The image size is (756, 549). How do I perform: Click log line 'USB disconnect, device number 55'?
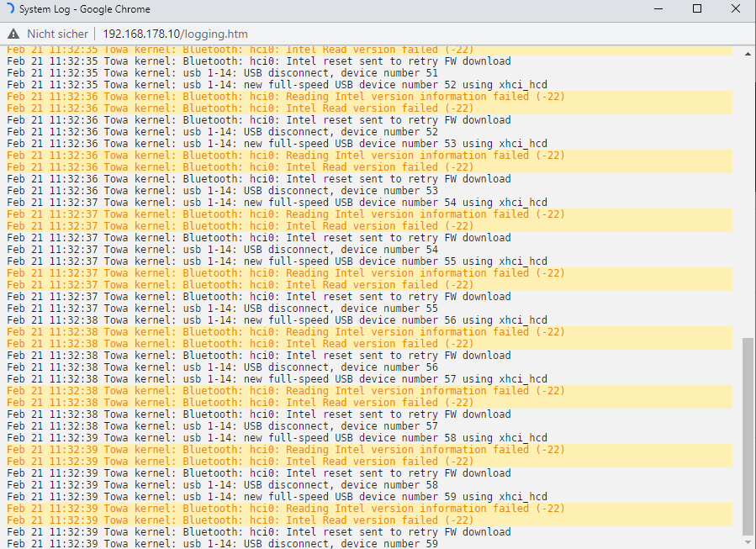(222, 309)
